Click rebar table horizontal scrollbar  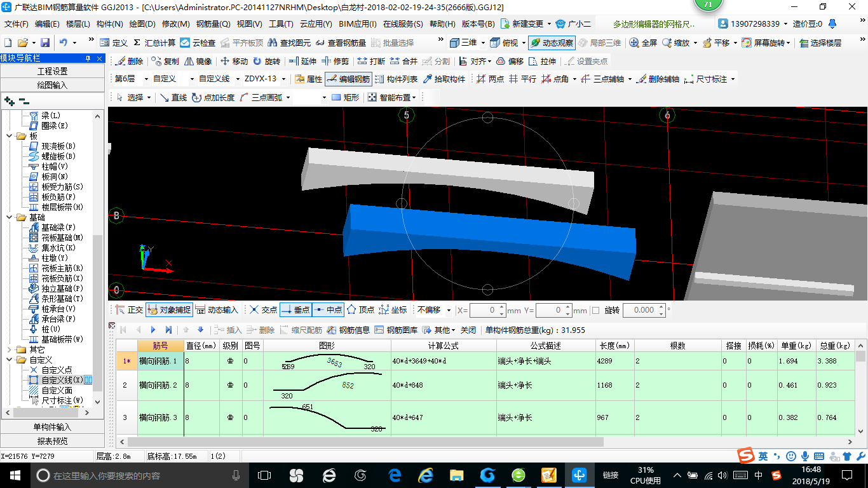(x=365, y=442)
